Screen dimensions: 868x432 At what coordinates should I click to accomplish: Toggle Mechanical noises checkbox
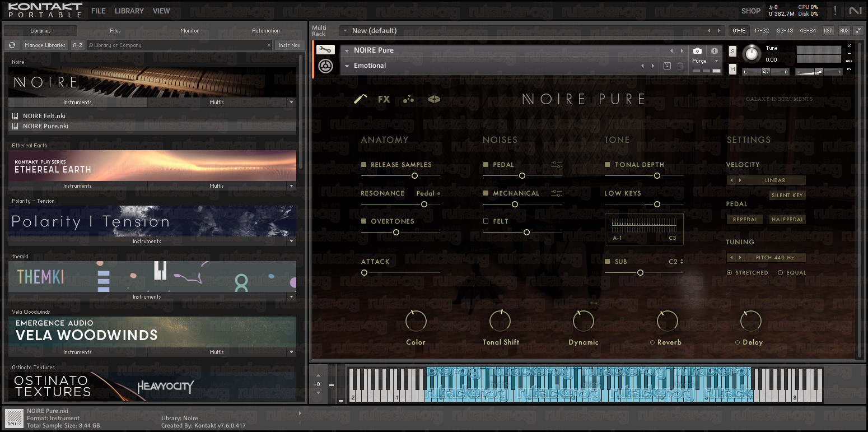pos(486,193)
